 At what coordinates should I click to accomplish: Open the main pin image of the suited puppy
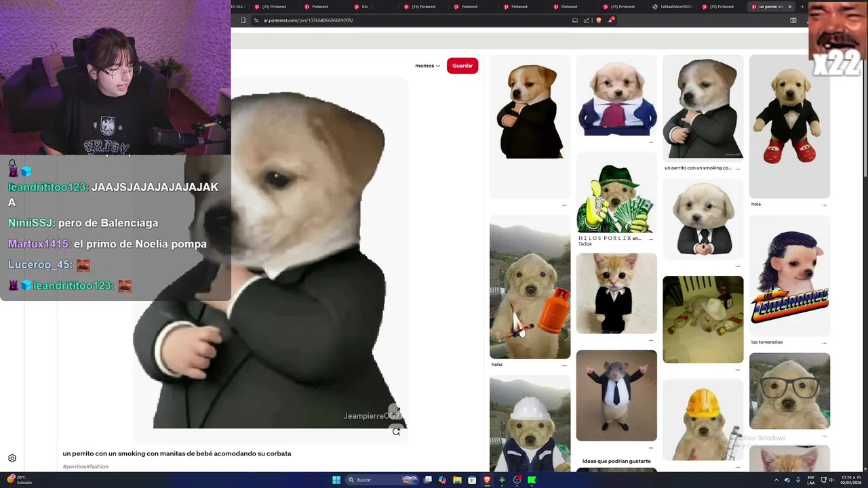270,260
